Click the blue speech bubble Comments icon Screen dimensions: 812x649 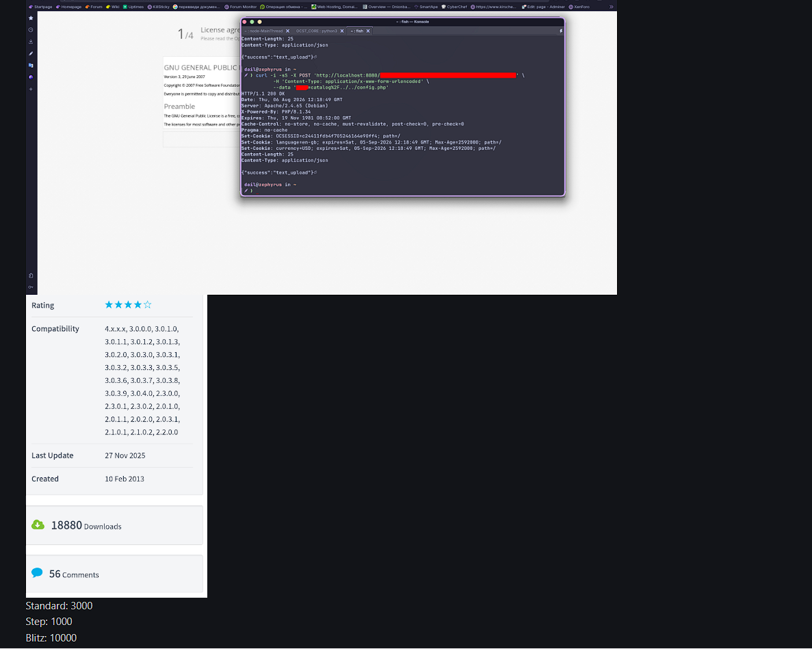click(37, 573)
